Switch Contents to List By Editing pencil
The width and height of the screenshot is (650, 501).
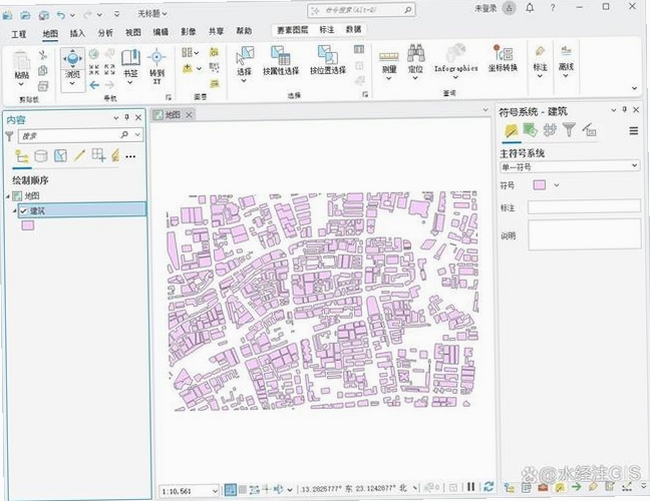[79, 155]
